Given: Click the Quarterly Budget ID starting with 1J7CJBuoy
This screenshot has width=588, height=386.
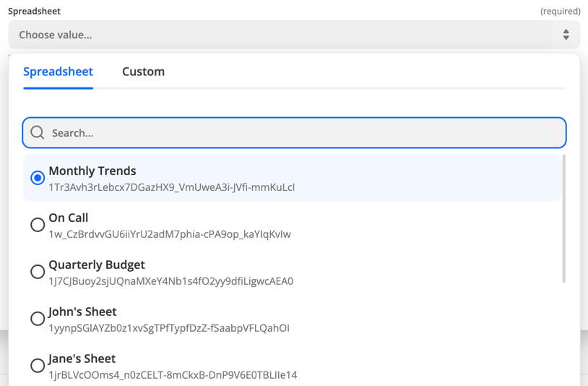Looking at the screenshot, I should click(170, 281).
